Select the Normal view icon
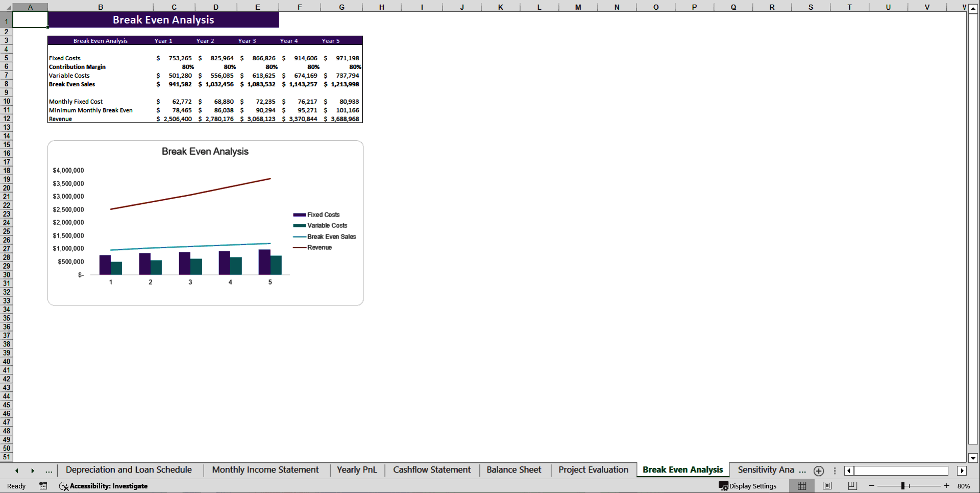 (801, 486)
